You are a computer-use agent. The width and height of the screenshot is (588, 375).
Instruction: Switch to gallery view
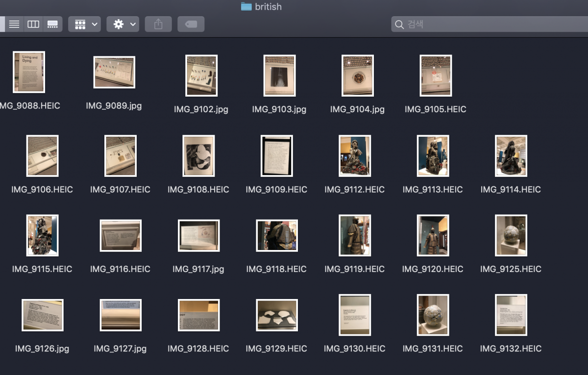pyautogui.click(x=52, y=24)
